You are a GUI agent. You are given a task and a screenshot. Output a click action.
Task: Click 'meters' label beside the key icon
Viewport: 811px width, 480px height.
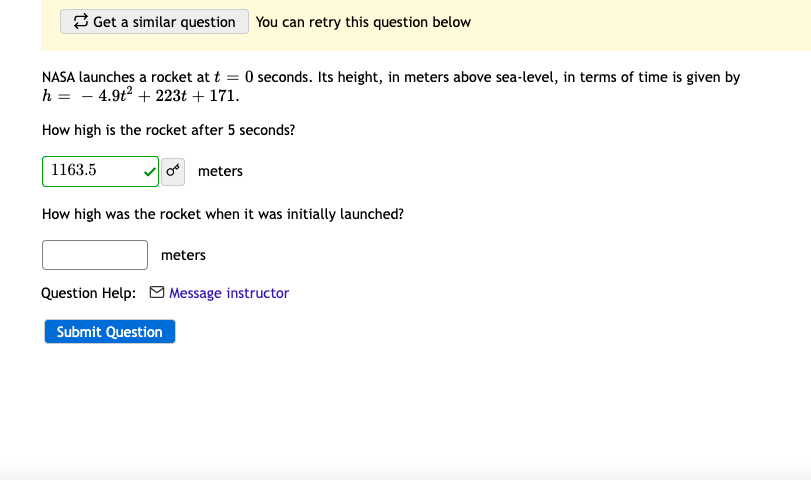click(220, 171)
